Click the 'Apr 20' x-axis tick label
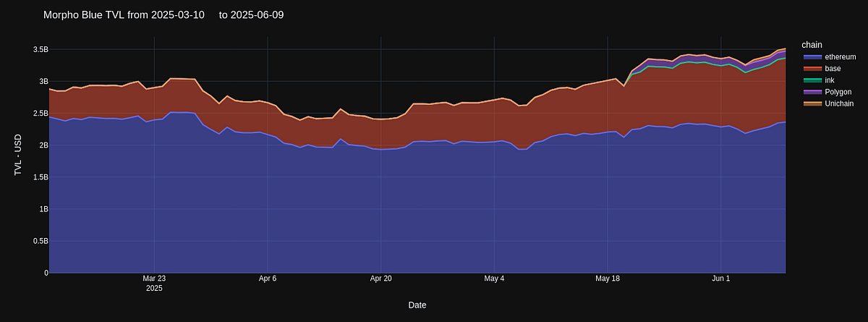 pyautogui.click(x=381, y=278)
